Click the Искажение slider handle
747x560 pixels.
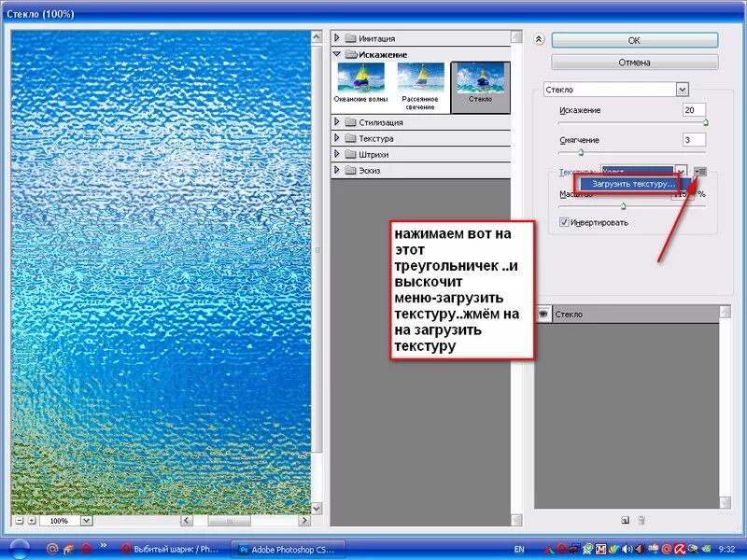[x=706, y=123]
